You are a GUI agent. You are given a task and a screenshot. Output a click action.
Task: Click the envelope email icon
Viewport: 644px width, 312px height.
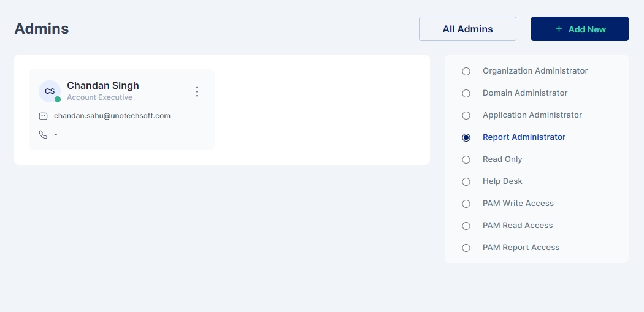coord(43,116)
